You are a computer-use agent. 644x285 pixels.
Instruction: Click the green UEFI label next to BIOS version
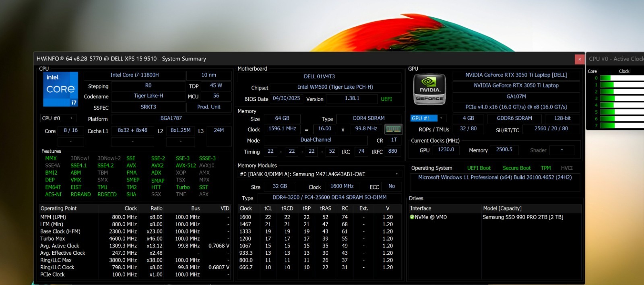pos(386,99)
